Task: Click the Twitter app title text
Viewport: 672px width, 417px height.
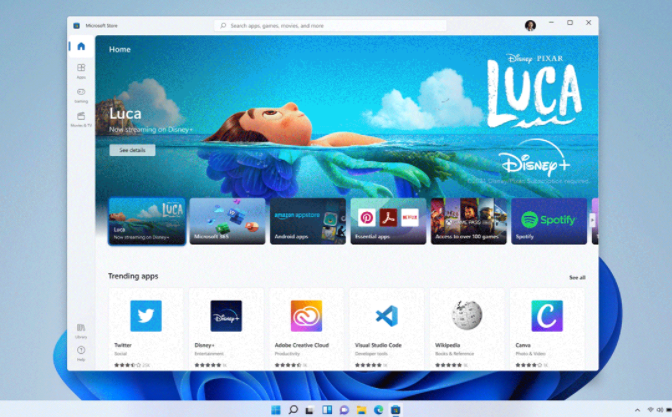Action: pos(123,345)
